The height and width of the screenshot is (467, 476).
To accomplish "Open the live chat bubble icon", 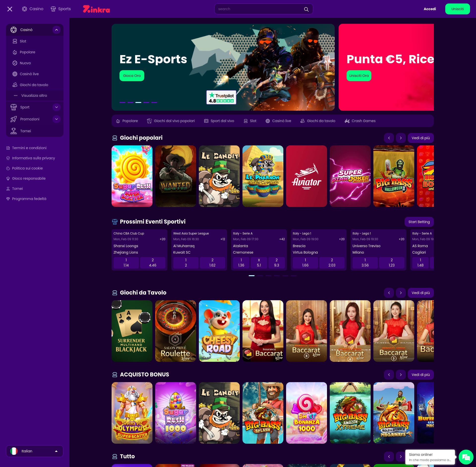I will 466,457.
